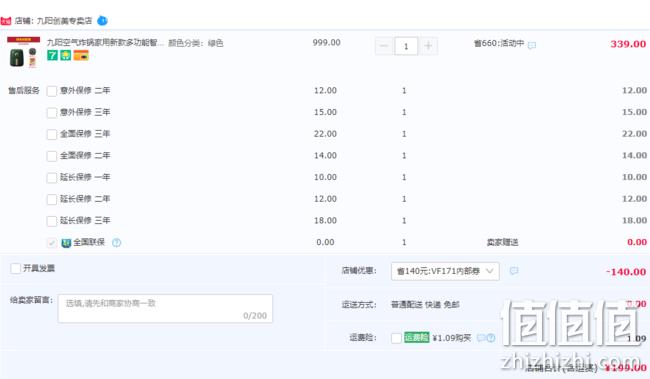Image resolution: width=650 pixels, height=379 pixels.
Task: Click the 延长保修 三年 price 18.00
Action: pos(325,221)
